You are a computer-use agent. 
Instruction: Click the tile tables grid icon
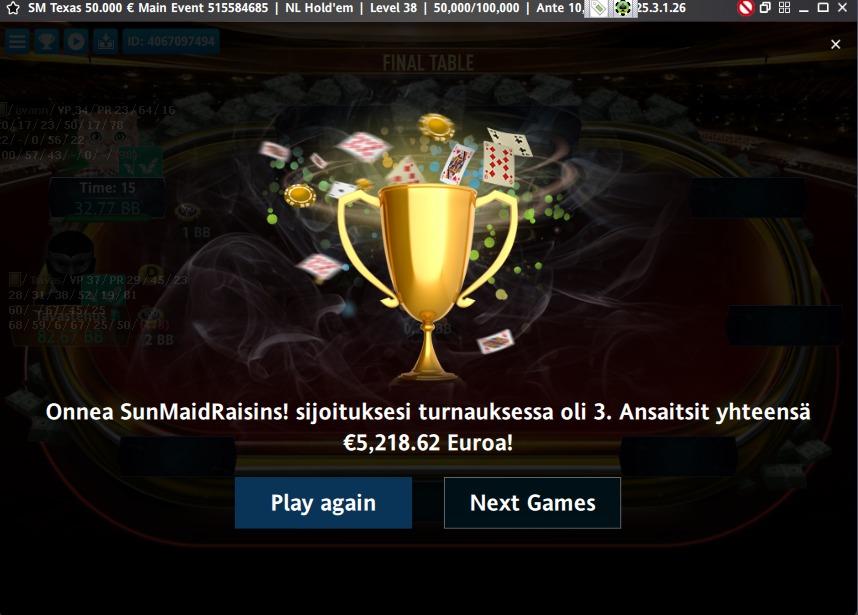pyautogui.click(x=784, y=8)
